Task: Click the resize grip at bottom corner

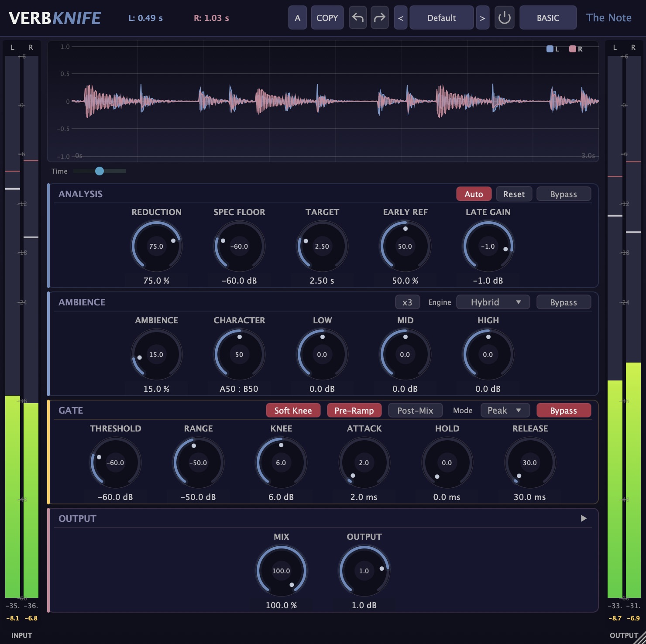Action: [x=639, y=638]
